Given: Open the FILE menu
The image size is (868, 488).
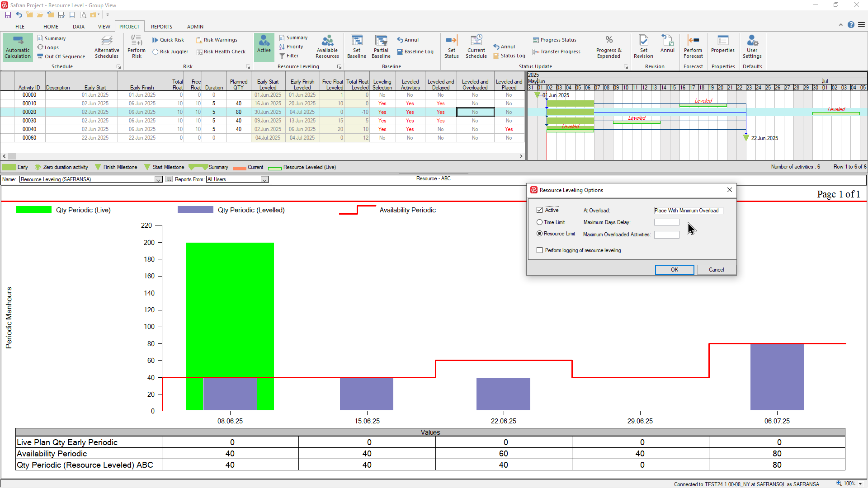Looking at the screenshot, I should (20, 27).
